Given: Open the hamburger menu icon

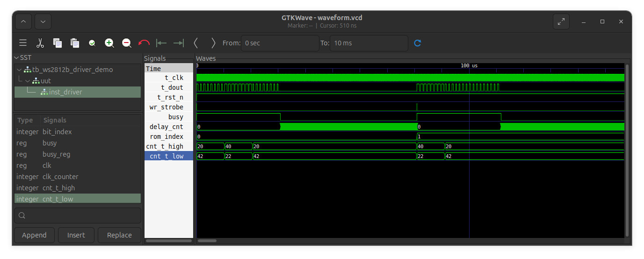Looking at the screenshot, I should tap(23, 43).
